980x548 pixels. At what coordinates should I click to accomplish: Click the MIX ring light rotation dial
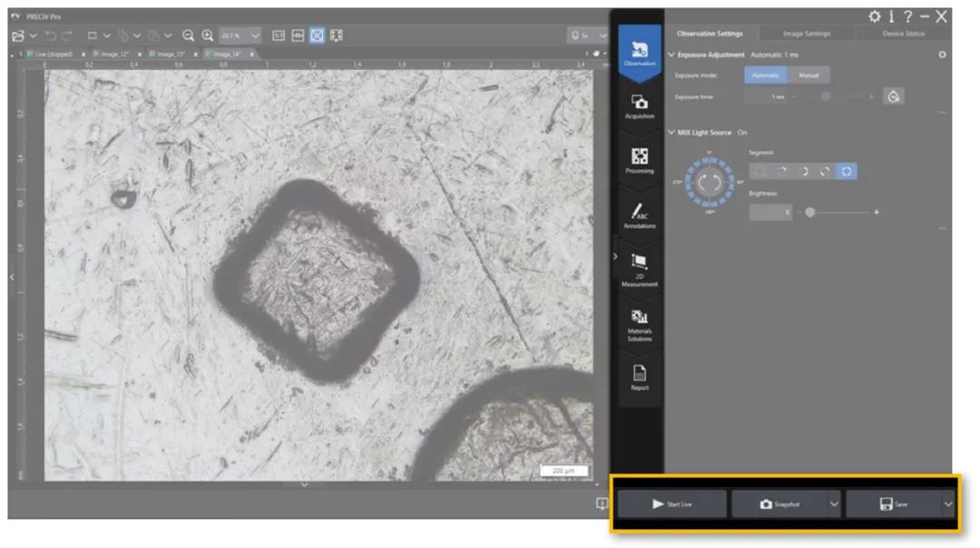pyautogui.click(x=710, y=182)
